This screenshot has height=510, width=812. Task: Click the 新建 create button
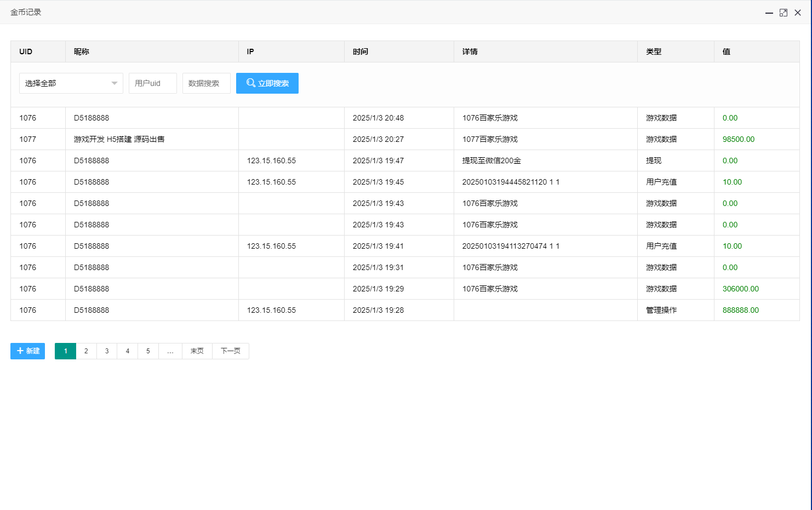pos(27,351)
